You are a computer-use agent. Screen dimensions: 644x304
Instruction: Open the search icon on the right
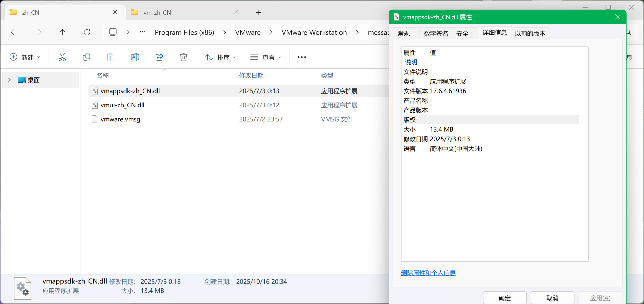point(629,32)
